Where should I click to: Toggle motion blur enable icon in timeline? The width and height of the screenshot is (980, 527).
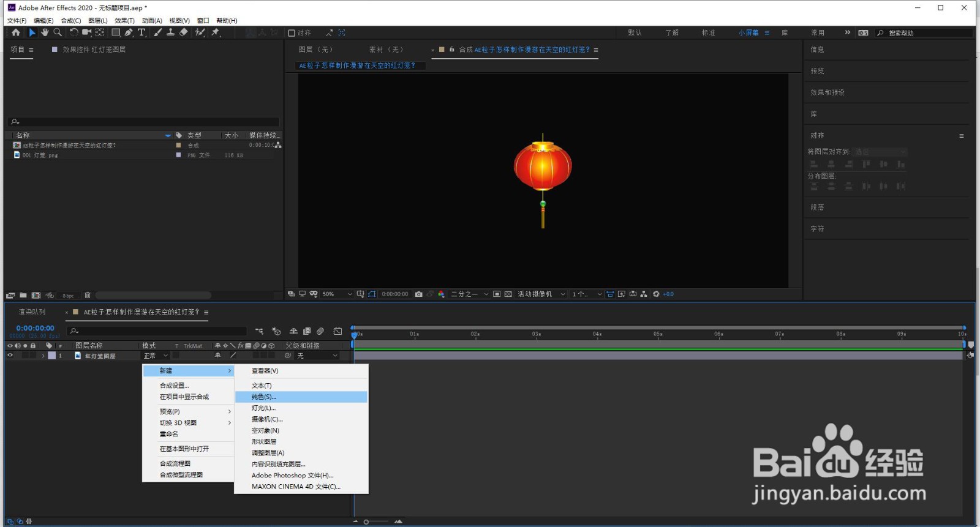[x=320, y=331]
